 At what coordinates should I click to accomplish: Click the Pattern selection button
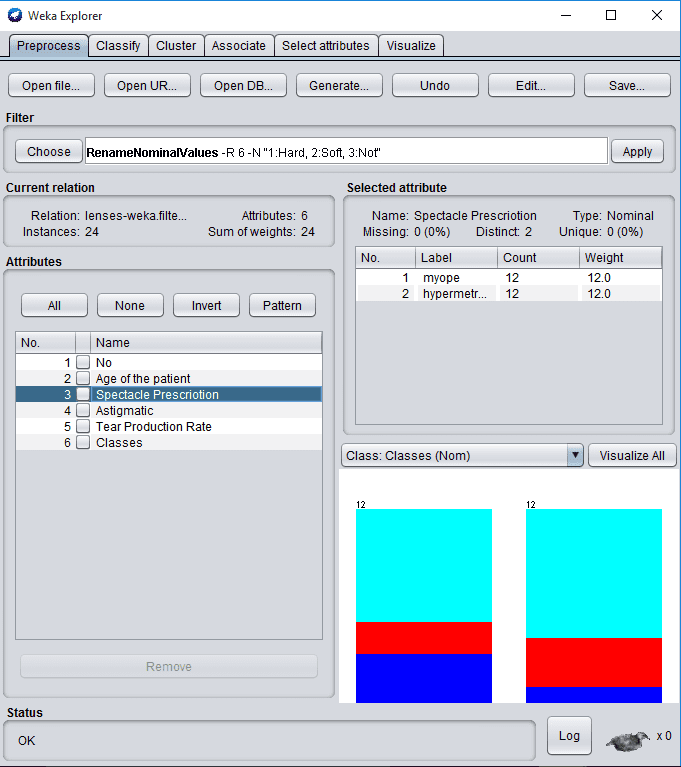click(x=282, y=306)
